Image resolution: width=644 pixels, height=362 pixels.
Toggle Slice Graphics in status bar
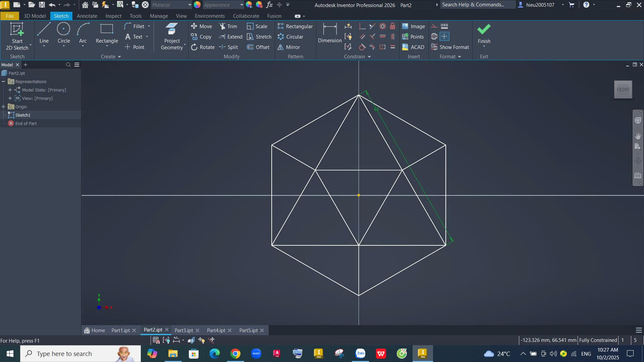(191, 340)
